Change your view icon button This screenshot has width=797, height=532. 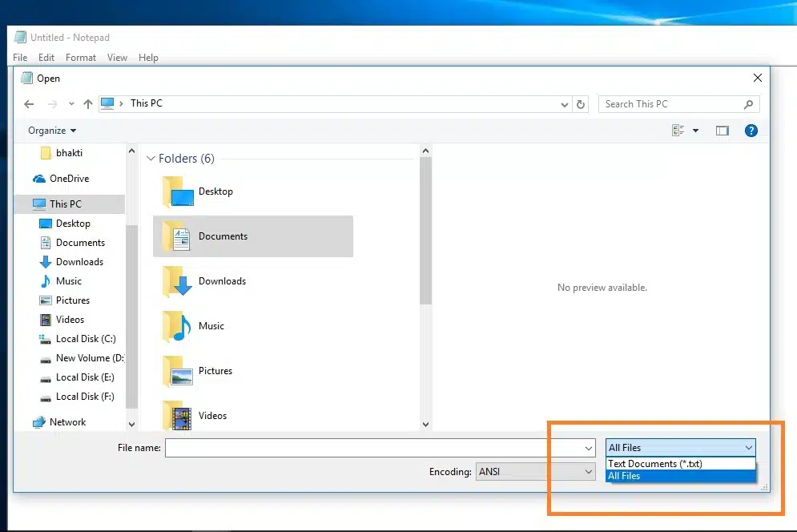pos(678,131)
